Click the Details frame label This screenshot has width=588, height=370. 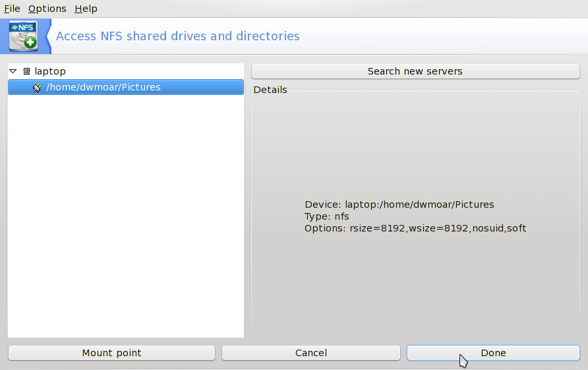click(x=270, y=90)
